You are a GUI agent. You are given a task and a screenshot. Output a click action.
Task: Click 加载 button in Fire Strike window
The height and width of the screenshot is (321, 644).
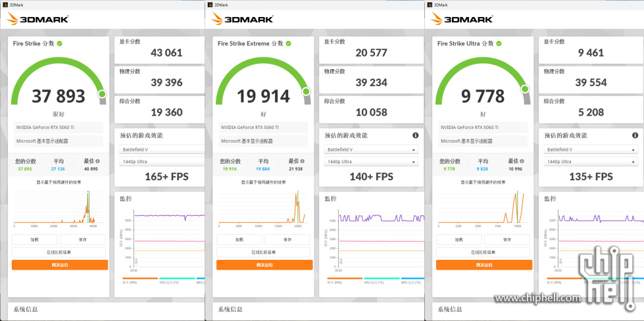[x=34, y=239]
